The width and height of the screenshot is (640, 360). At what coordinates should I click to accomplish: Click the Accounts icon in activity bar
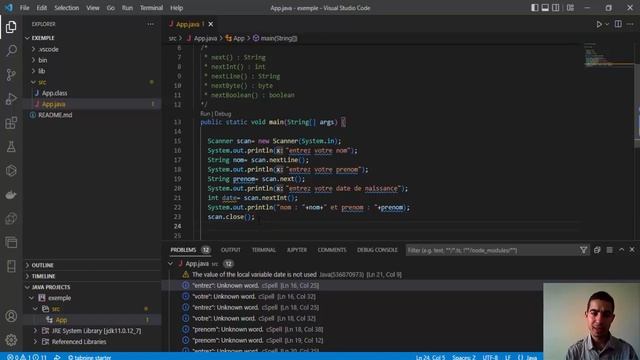tap(11, 316)
